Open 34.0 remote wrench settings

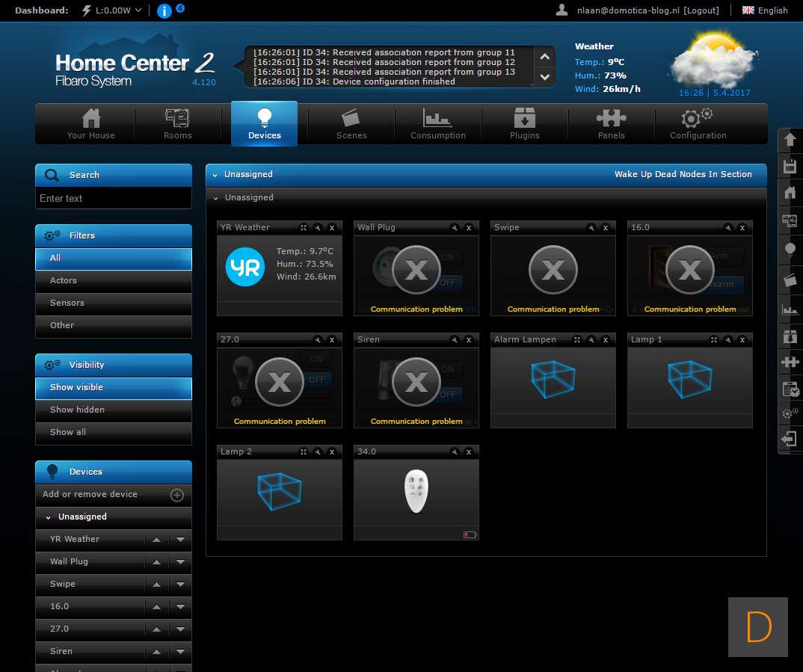pyautogui.click(x=455, y=452)
